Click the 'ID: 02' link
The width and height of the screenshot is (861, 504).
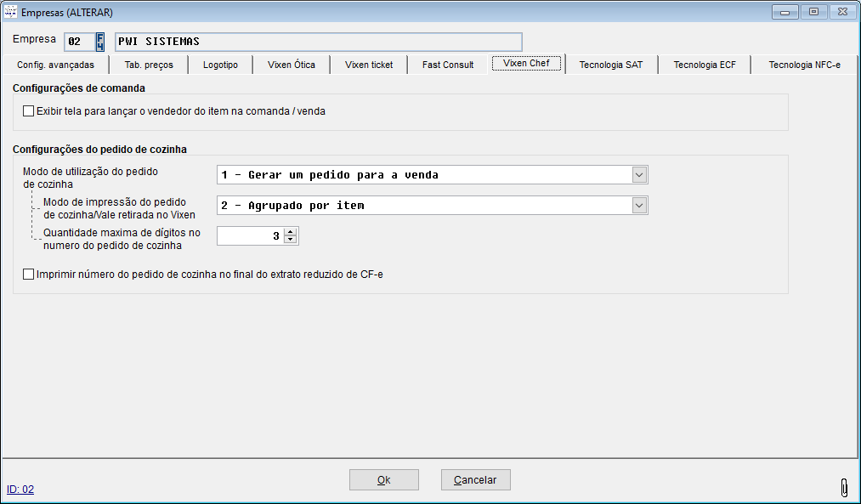click(20, 490)
